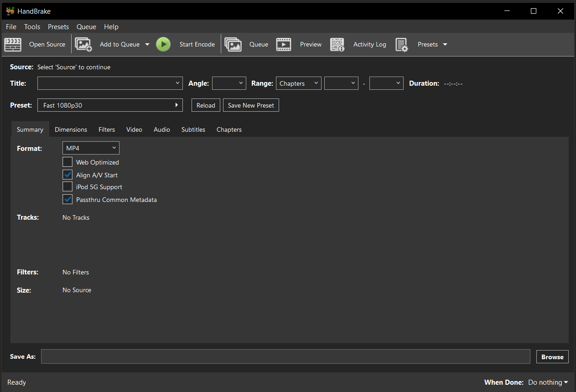Enable iPod 5G Support
The height and width of the screenshot is (392, 576).
(x=67, y=186)
